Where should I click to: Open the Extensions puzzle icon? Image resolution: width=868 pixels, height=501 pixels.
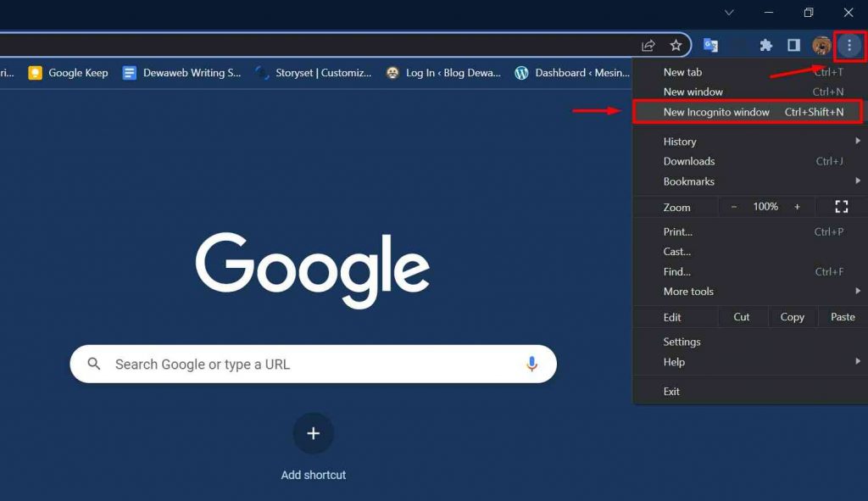pyautogui.click(x=765, y=46)
